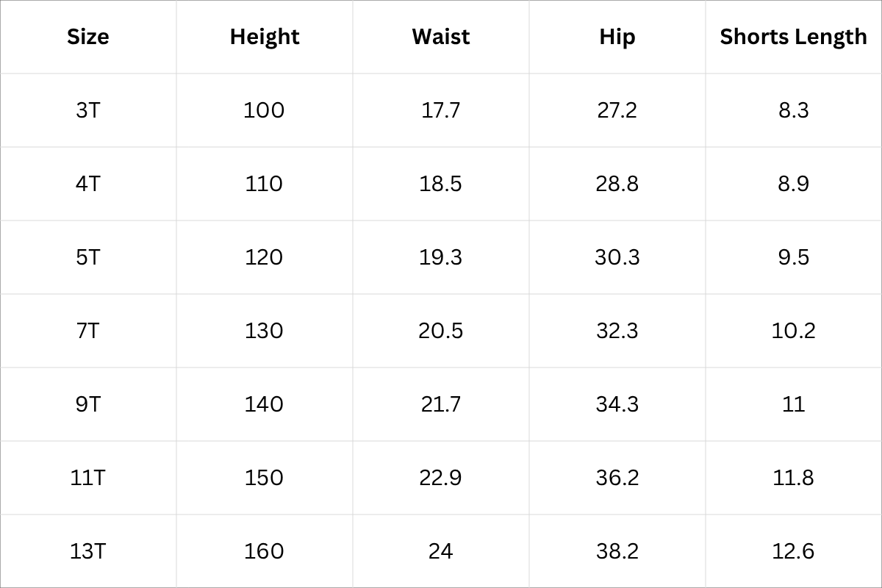The image size is (882, 588).
Task: Click the hip value 30.3
Action: coord(617,257)
